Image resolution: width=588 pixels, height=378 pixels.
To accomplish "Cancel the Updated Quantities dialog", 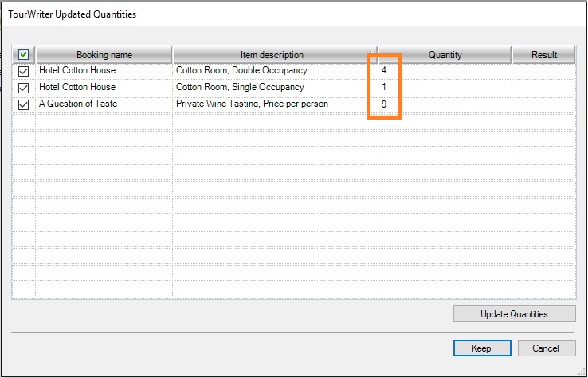I will tap(547, 348).
